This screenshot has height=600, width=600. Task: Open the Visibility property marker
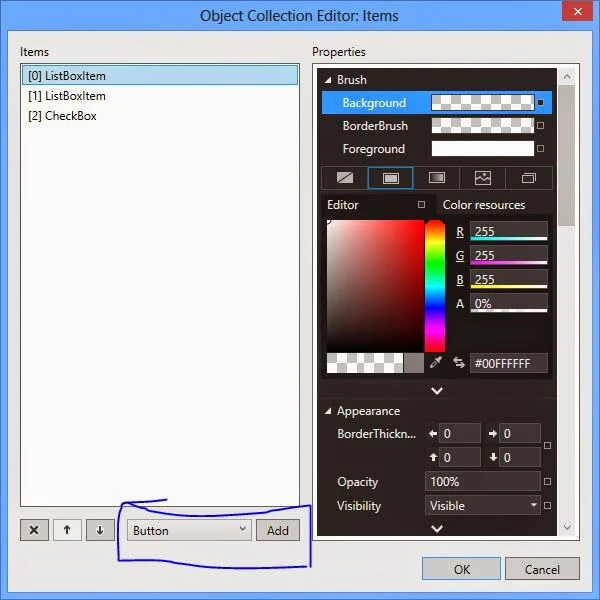[548, 505]
